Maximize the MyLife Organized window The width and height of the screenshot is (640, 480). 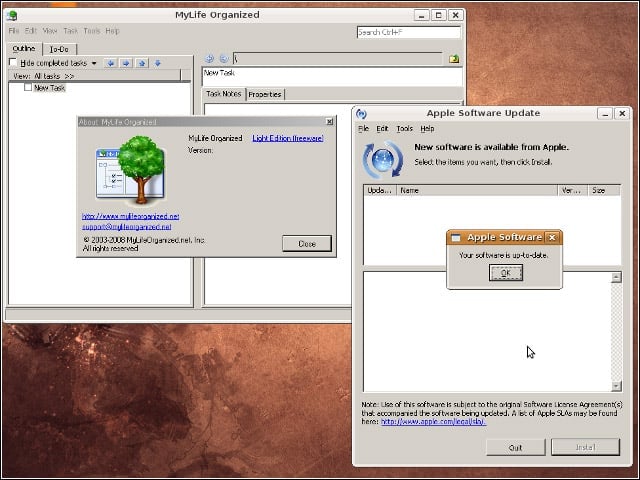click(x=438, y=16)
